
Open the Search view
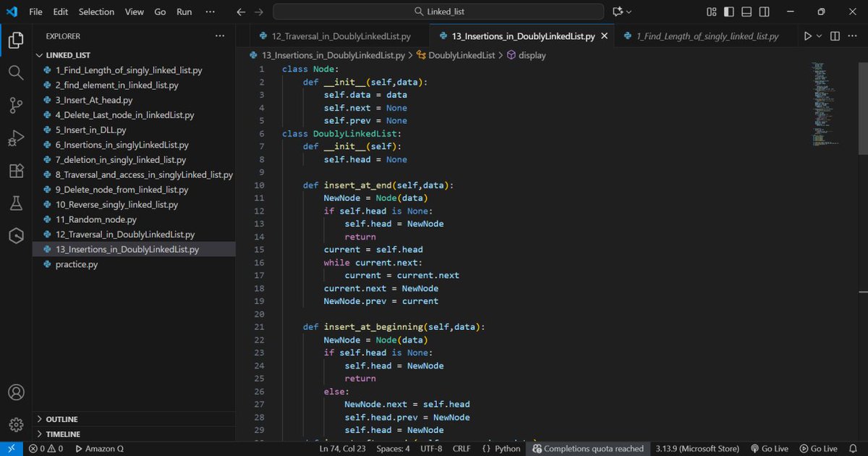coord(16,72)
